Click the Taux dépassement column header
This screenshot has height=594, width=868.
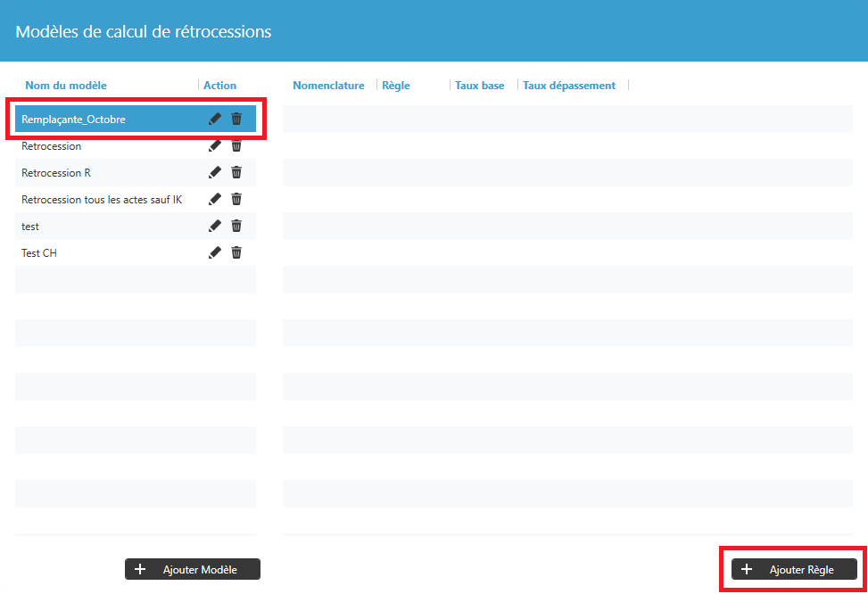point(568,86)
